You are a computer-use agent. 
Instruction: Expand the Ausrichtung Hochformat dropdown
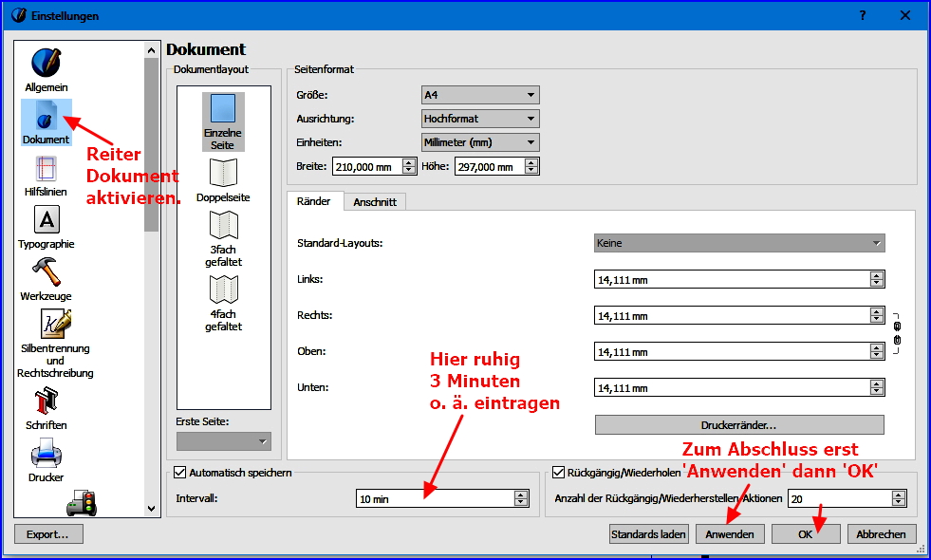coord(480,119)
